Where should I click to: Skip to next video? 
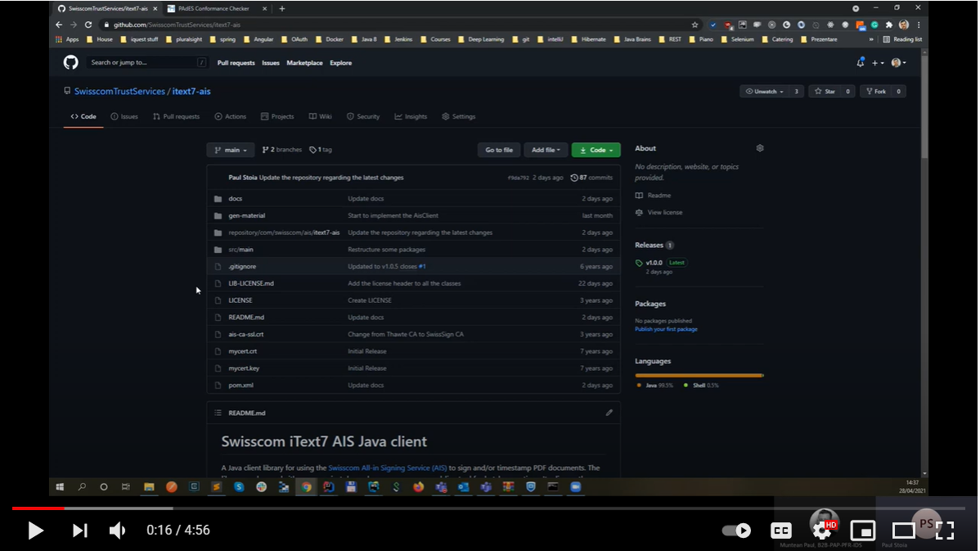pyautogui.click(x=79, y=531)
